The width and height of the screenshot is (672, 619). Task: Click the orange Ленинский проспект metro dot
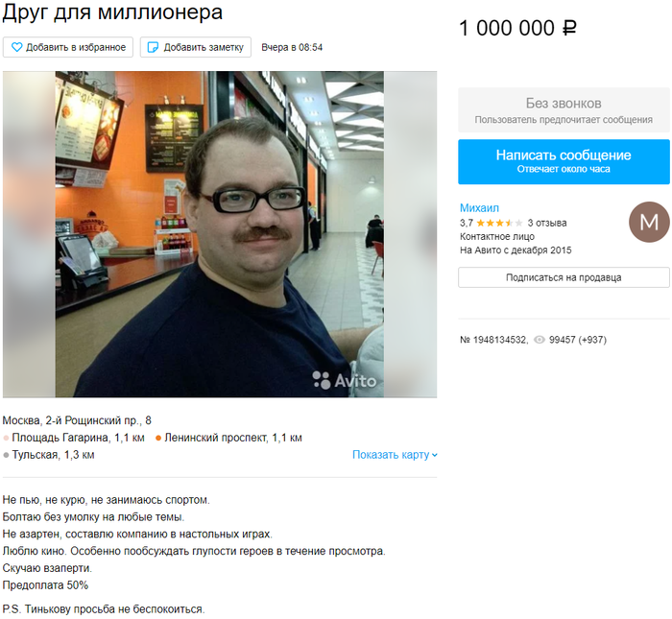pos(157,438)
